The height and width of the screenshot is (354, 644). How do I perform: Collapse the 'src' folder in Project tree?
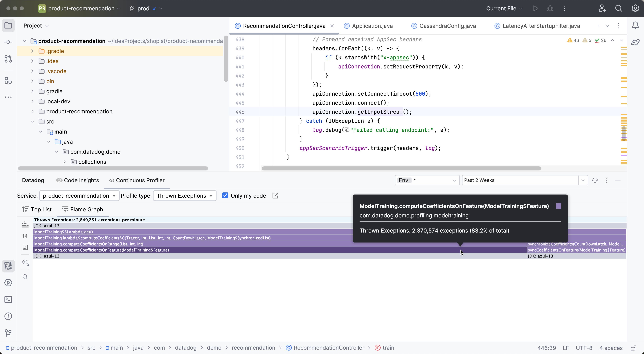(x=33, y=121)
